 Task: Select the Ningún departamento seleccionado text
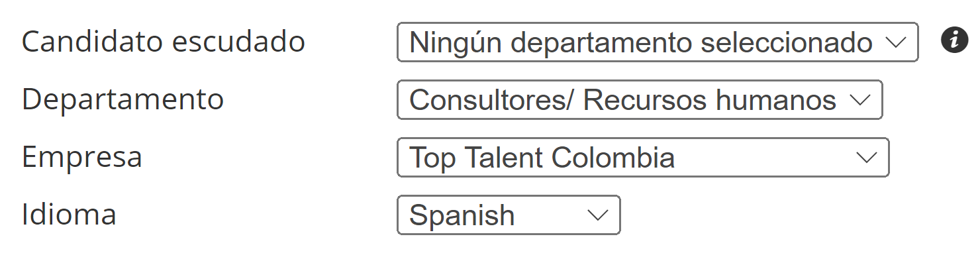pos(641,43)
